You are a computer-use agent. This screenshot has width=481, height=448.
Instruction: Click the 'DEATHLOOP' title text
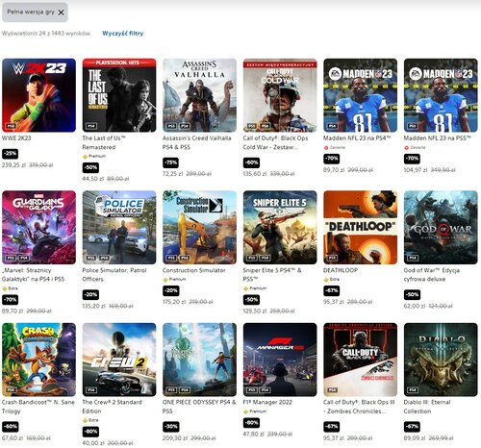point(341,270)
